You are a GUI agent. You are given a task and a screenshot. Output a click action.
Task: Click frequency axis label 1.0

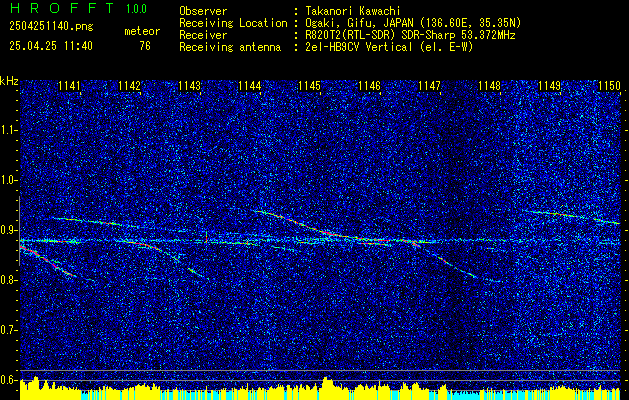pos(8,180)
